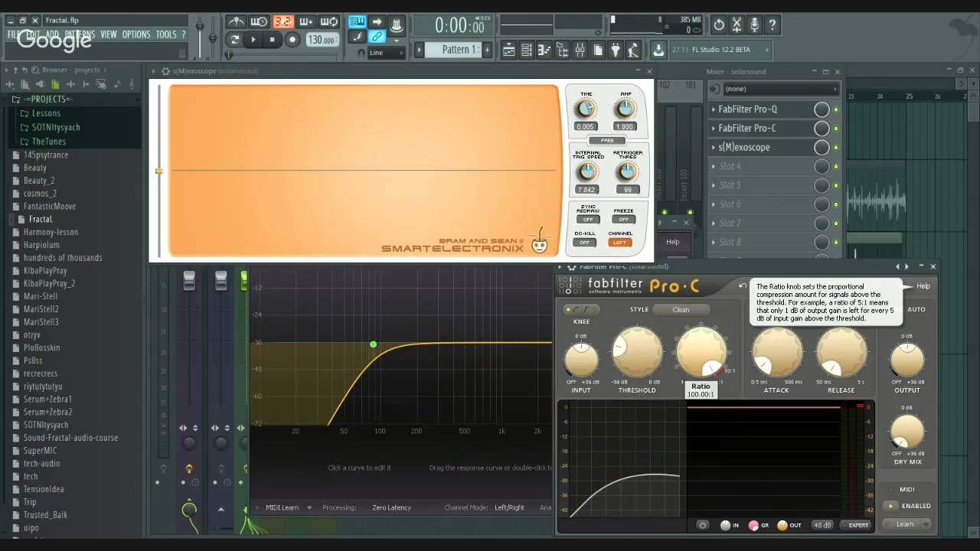
Task: Click the wait for input icon
Action: pos(259,21)
